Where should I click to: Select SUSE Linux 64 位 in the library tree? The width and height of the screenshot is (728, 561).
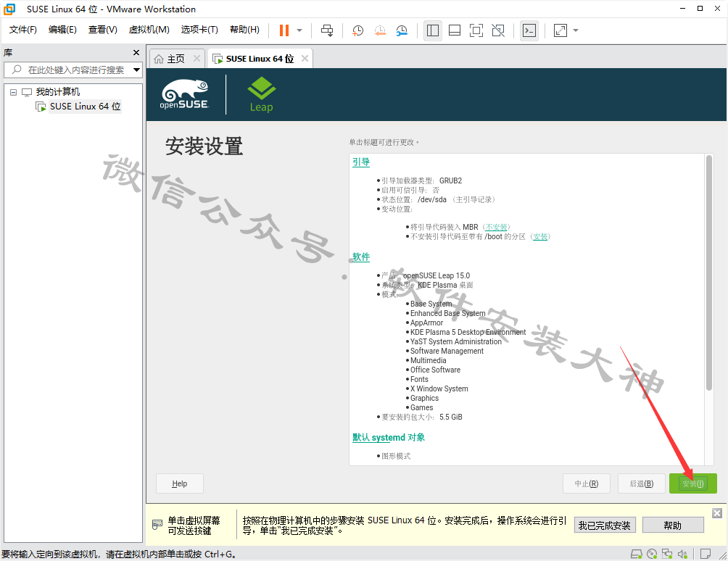(85, 107)
